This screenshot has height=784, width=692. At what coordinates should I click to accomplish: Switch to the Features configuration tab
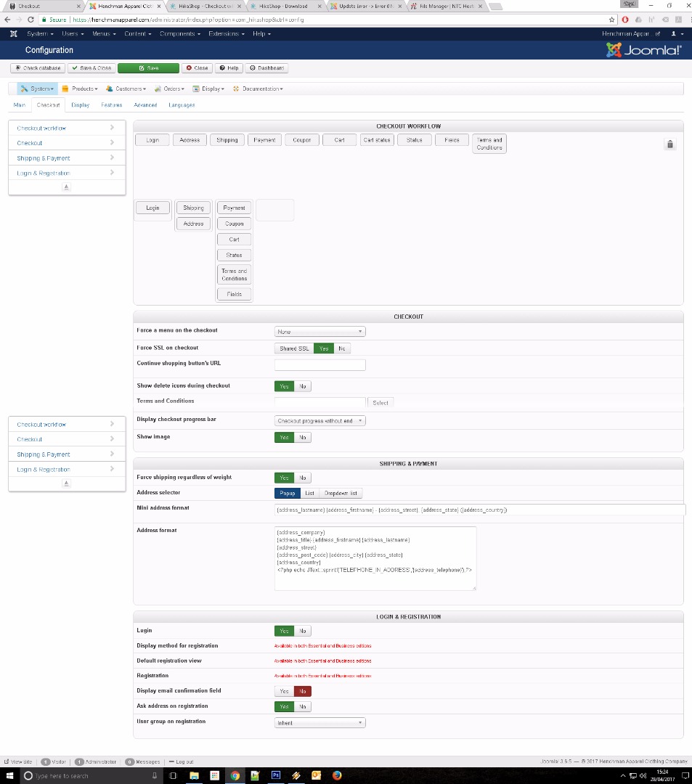pos(112,105)
